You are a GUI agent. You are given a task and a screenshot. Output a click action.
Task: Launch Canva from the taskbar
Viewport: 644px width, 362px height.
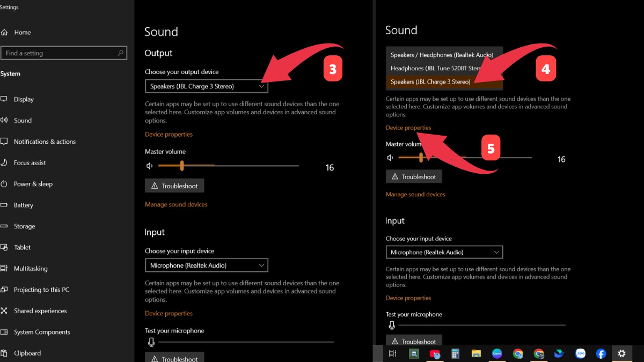point(497,353)
